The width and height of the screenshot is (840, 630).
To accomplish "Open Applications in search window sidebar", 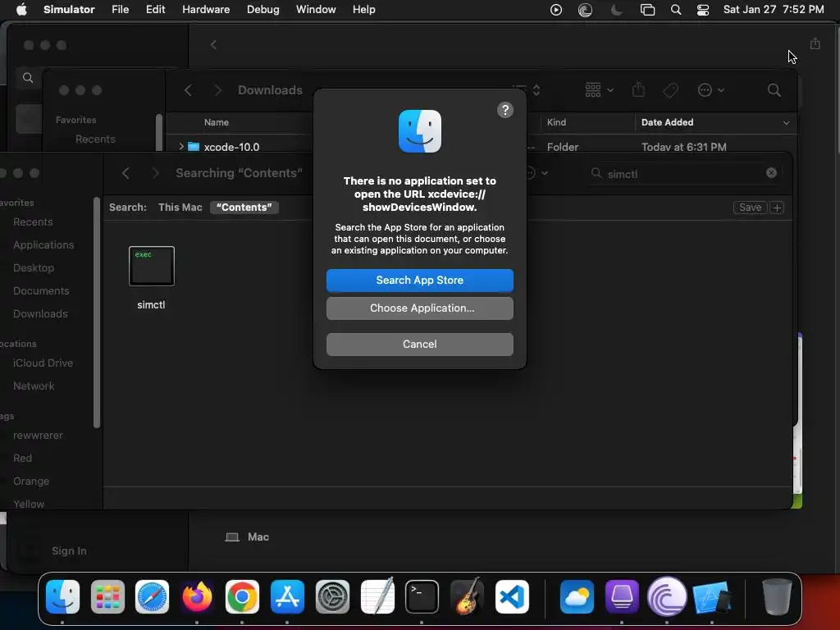I will (x=43, y=244).
